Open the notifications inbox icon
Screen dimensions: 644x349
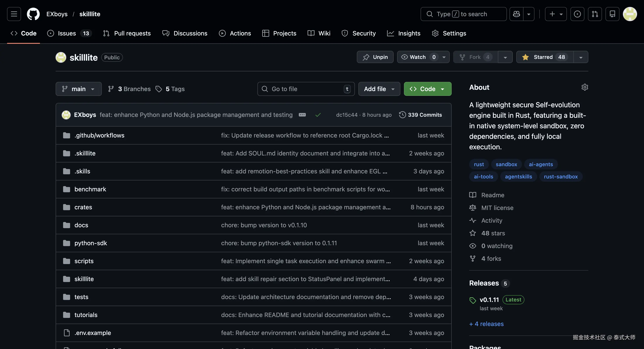(x=612, y=14)
